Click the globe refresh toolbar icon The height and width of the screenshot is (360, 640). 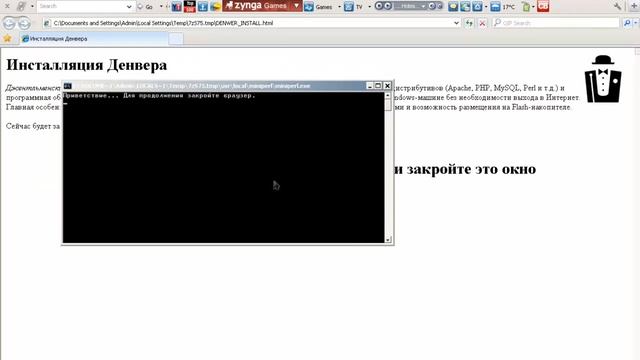(465, 7)
